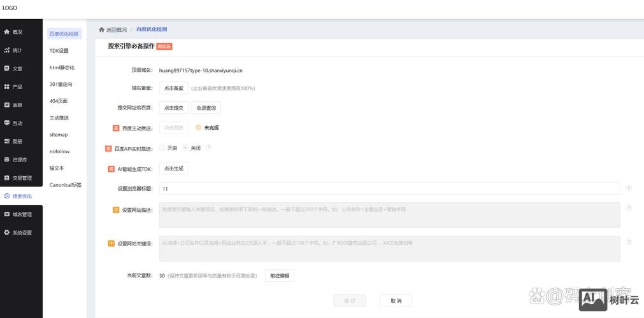
Task: Click the 交易管理 icon
Action: [6, 177]
